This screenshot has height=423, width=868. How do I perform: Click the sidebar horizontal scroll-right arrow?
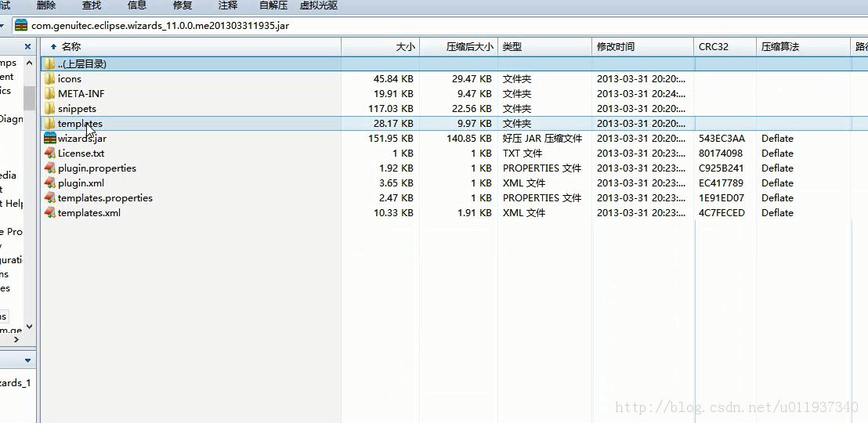(x=16, y=339)
